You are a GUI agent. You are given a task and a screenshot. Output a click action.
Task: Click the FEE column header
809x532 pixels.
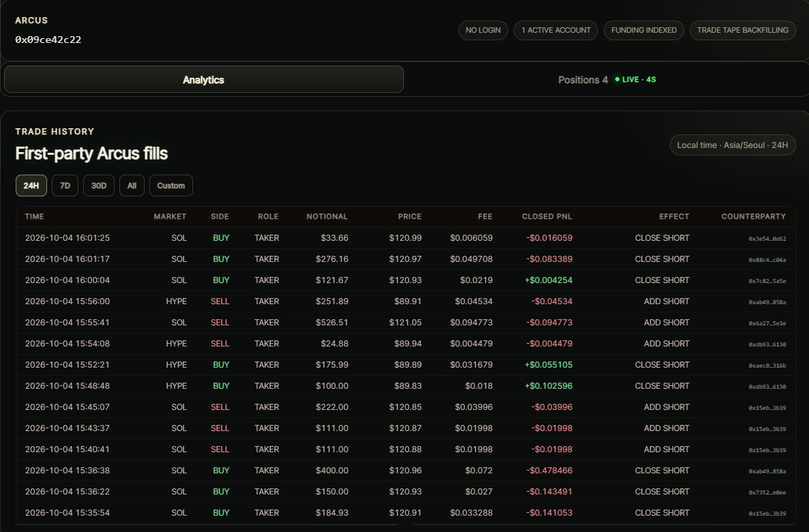(x=485, y=217)
